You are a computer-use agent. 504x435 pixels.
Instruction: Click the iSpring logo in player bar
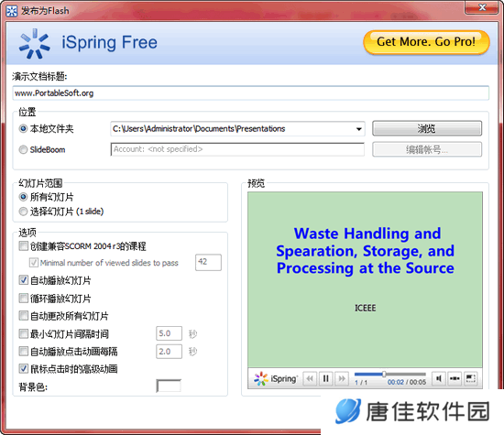coord(276,379)
